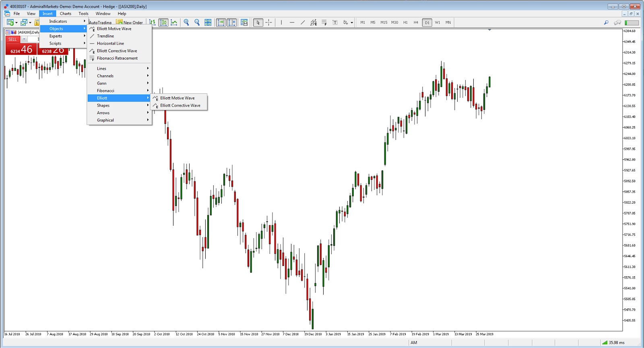Viewport: 644px width, 348px height.
Task: Select Elliott Motive Wave in Elliott submenu
Action: tap(179, 98)
